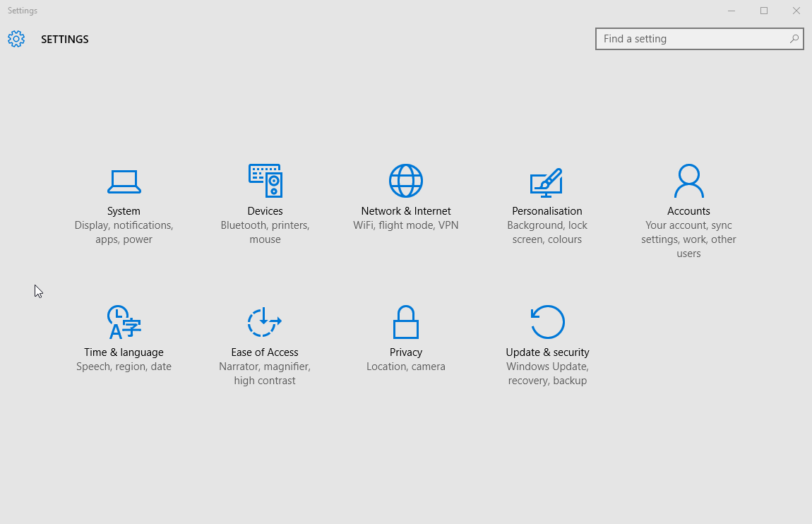Viewport: 812px width, 524px height.
Task: Open the 'System' label link
Action: click(124, 211)
